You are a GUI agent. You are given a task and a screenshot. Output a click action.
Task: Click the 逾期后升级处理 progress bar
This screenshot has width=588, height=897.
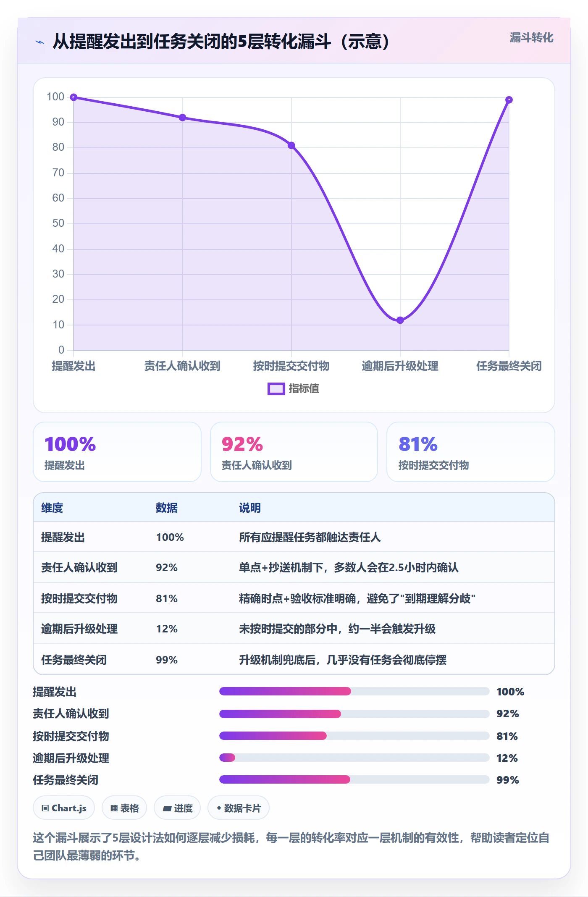coord(354,758)
